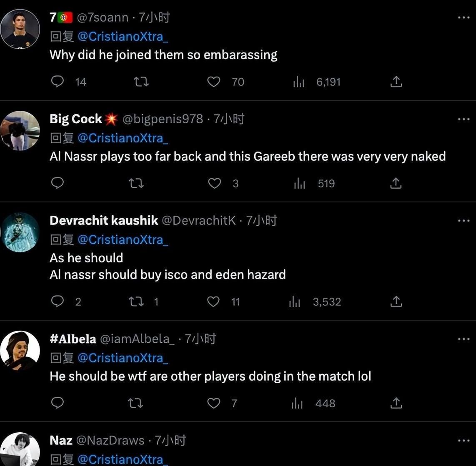This screenshot has height=466, width=476.
Task: Like Devrachit kaushik's tweet with 11 likes
Action: [x=213, y=302]
